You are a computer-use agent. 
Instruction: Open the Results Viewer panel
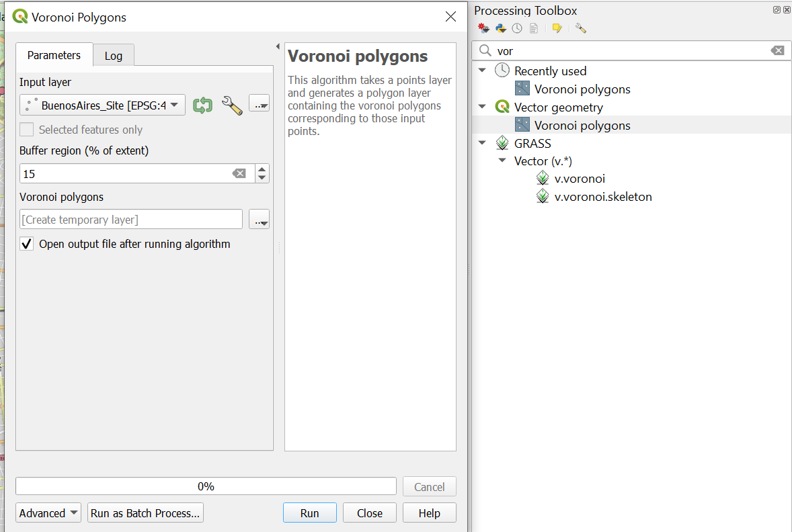[534, 28]
